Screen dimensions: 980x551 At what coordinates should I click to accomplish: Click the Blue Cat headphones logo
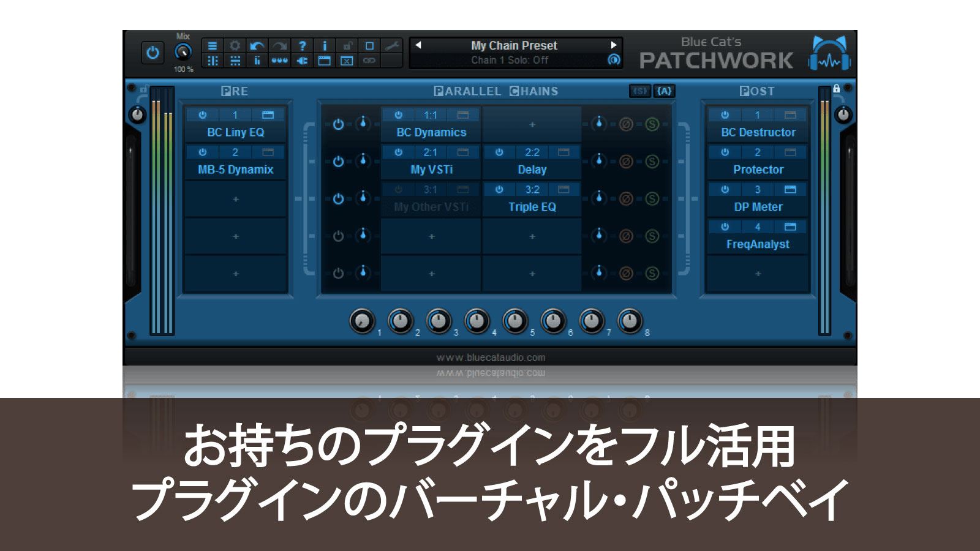[829, 53]
